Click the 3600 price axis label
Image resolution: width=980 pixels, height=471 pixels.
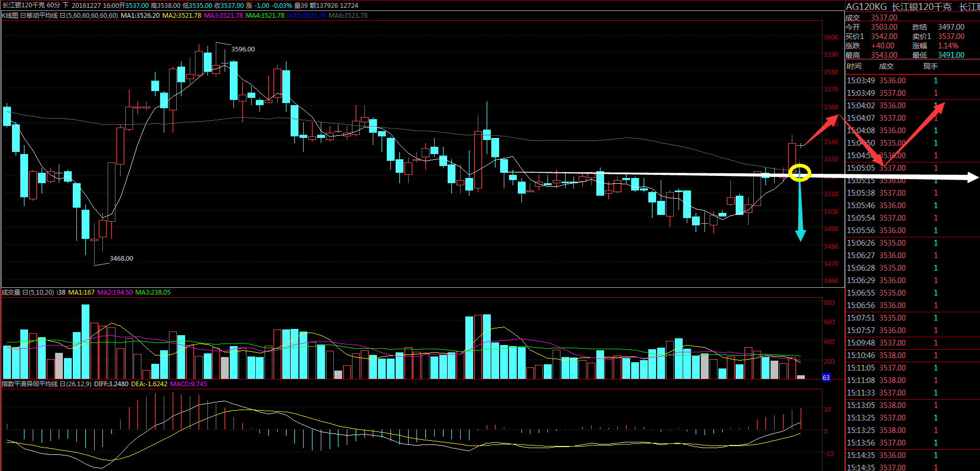pyautogui.click(x=831, y=37)
